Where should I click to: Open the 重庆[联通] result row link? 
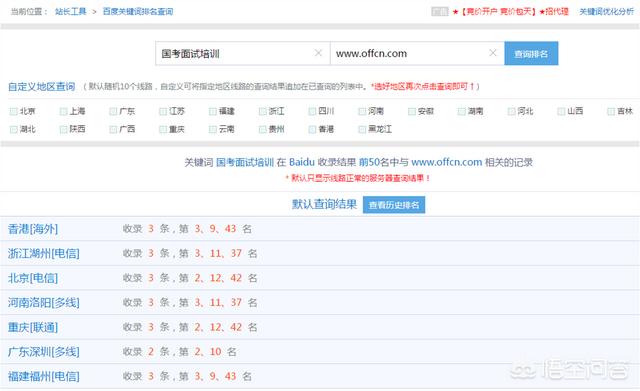[33, 327]
